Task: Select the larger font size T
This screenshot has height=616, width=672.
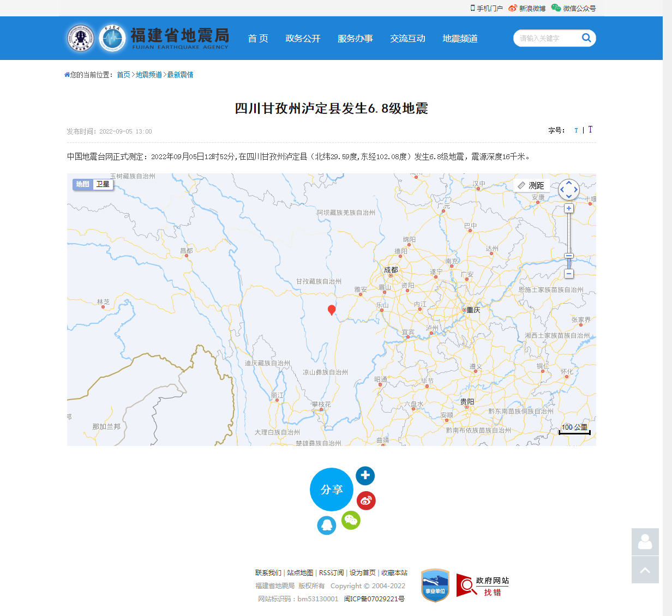Action: coord(590,130)
